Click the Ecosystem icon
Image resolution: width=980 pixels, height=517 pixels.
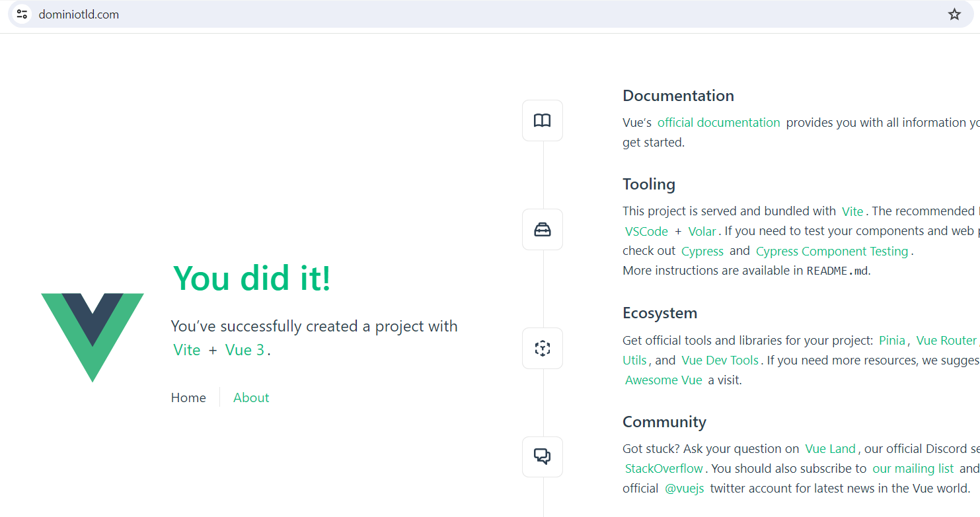pyautogui.click(x=543, y=348)
